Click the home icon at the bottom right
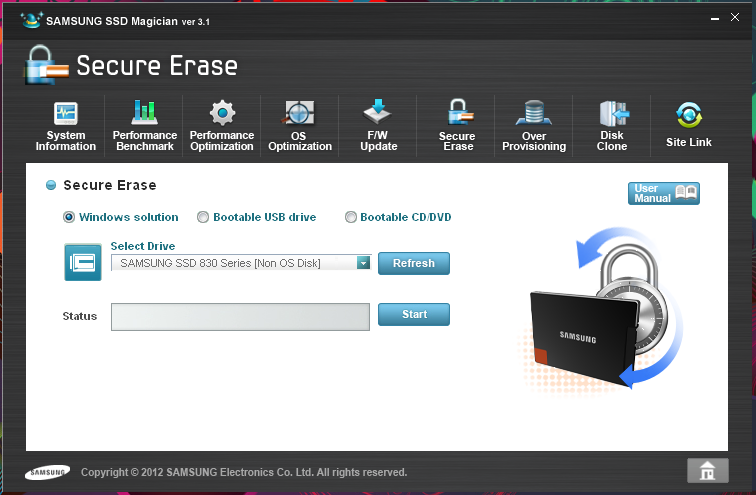This screenshot has height=495, width=756. (x=707, y=470)
